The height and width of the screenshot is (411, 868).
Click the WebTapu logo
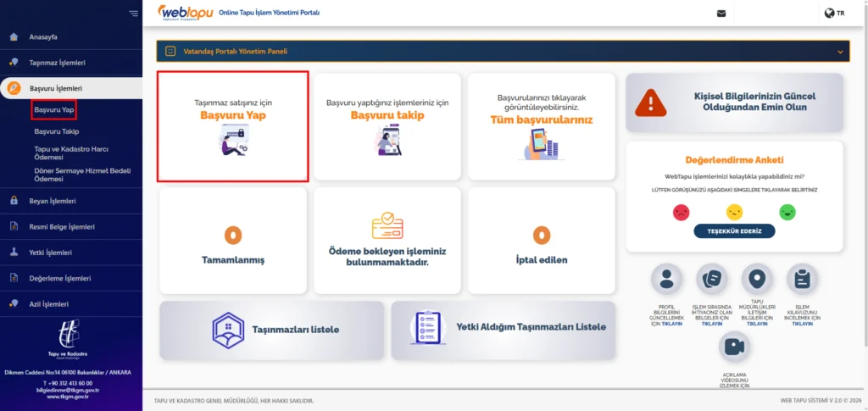coord(186,13)
